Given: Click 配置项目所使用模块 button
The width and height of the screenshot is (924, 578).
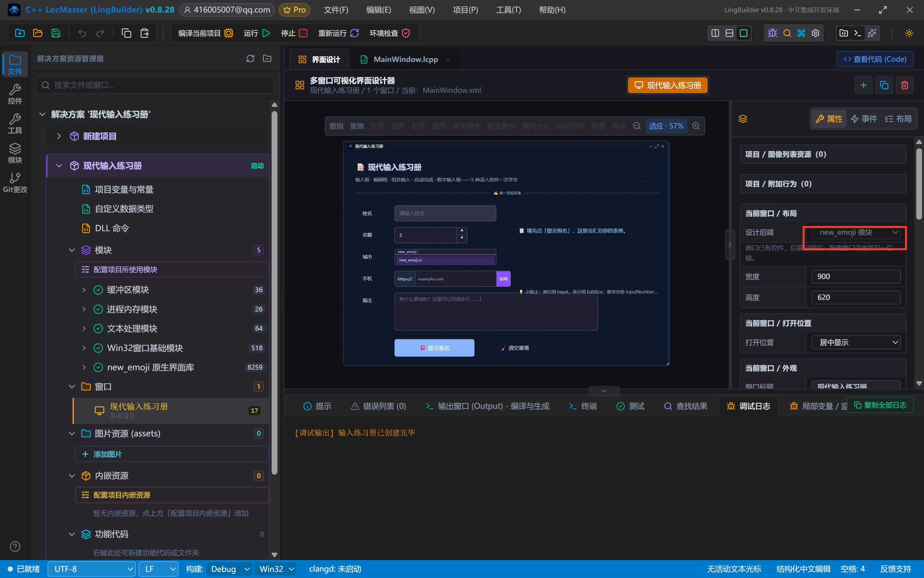Looking at the screenshot, I should coord(172,269).
